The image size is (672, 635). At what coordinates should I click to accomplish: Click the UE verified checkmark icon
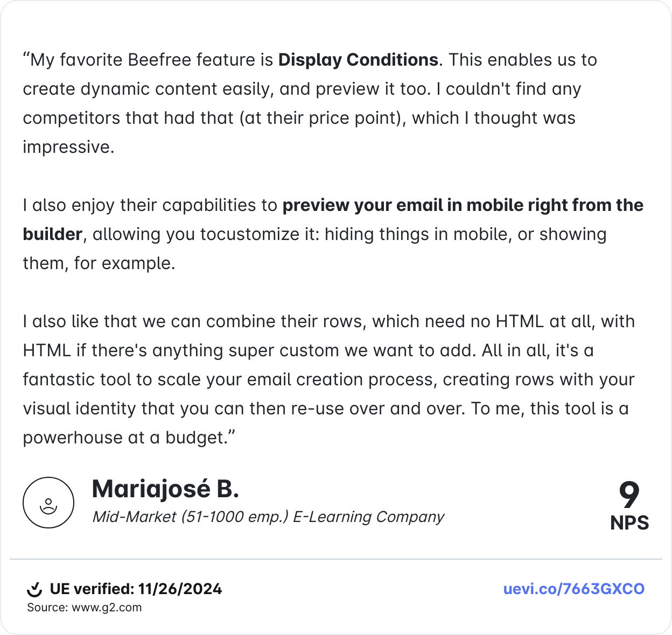point(34,589)
